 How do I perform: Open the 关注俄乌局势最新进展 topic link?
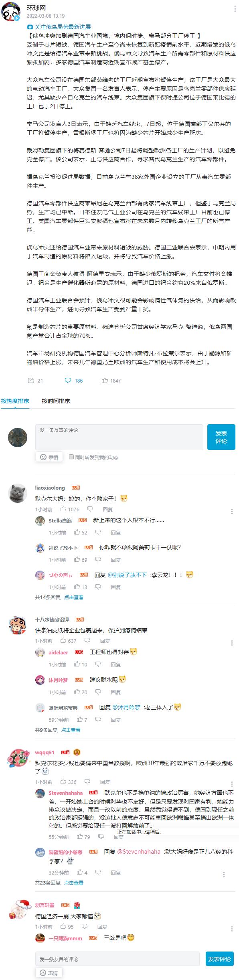click(59, 27)
